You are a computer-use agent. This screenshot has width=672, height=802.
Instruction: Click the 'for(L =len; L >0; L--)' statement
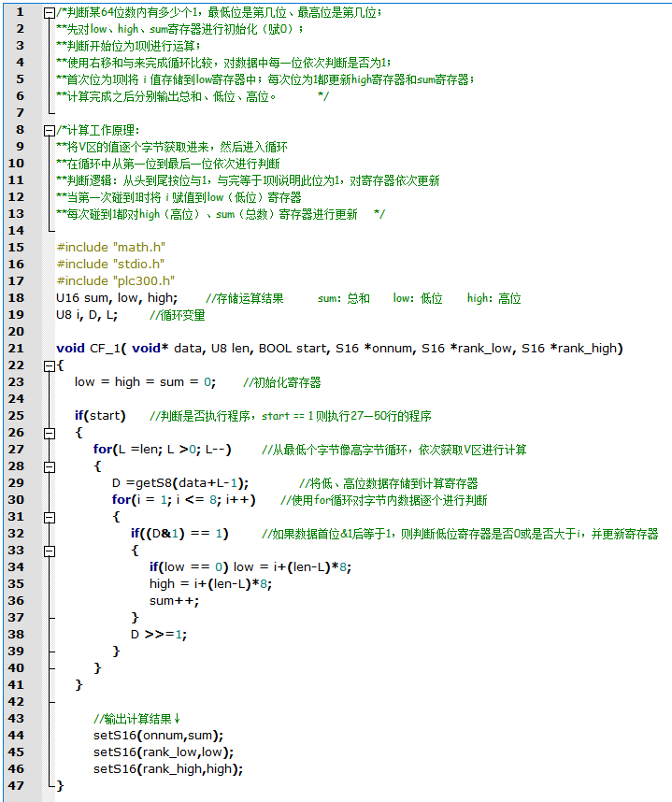pyautogui.click(x=163, y=449)
